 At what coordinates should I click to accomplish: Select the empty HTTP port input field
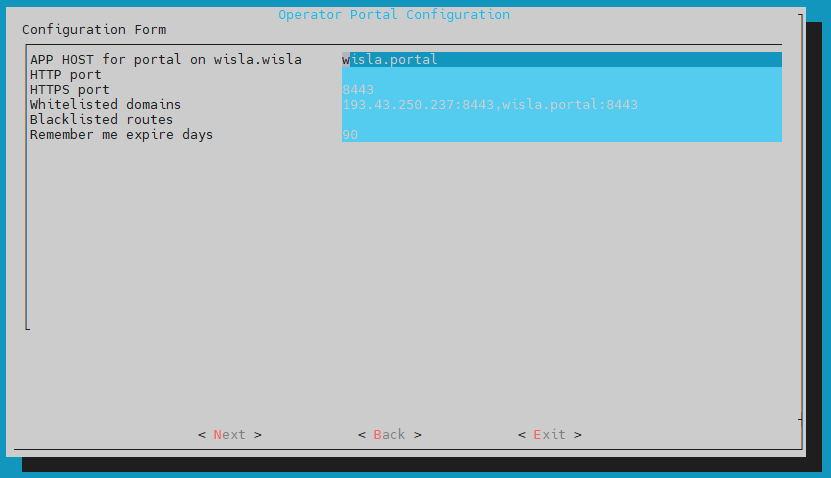pyautogui.click(x=560, y=75)
